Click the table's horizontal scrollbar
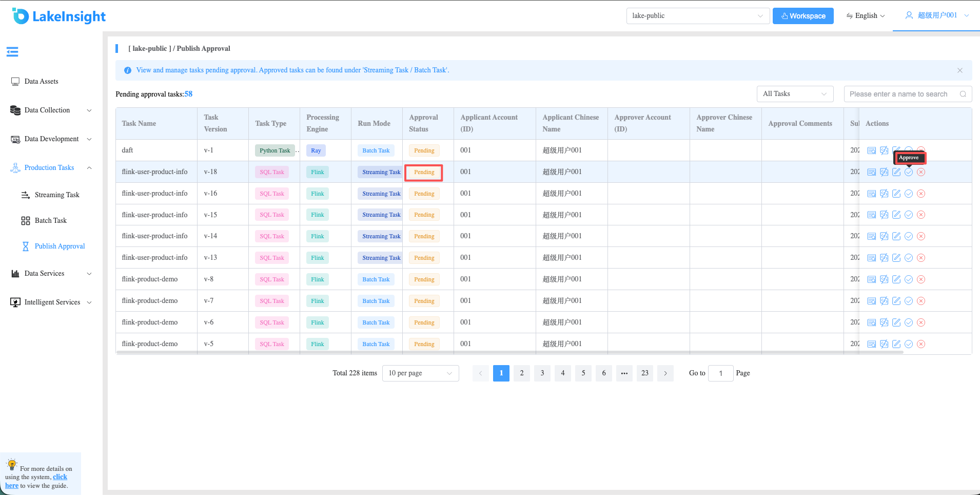This screenshot has height=495, width=980. (509, 353)
